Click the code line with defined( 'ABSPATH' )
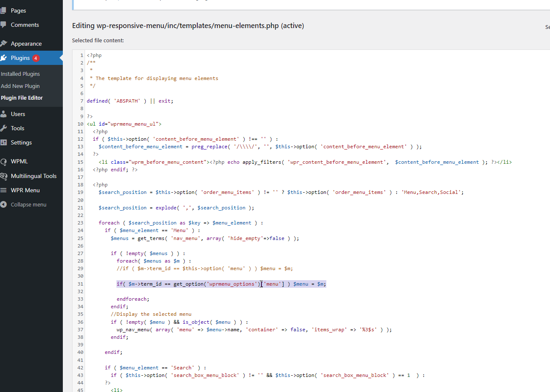 point(130,101)
